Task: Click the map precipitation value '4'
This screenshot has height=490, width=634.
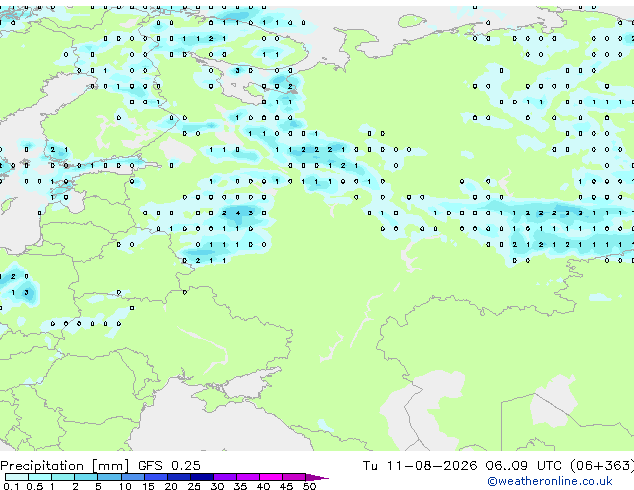Action: coord(238,213)
